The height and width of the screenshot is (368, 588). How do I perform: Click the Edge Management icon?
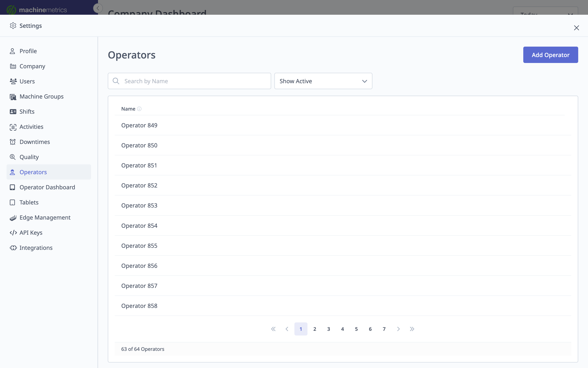[13, 218]
